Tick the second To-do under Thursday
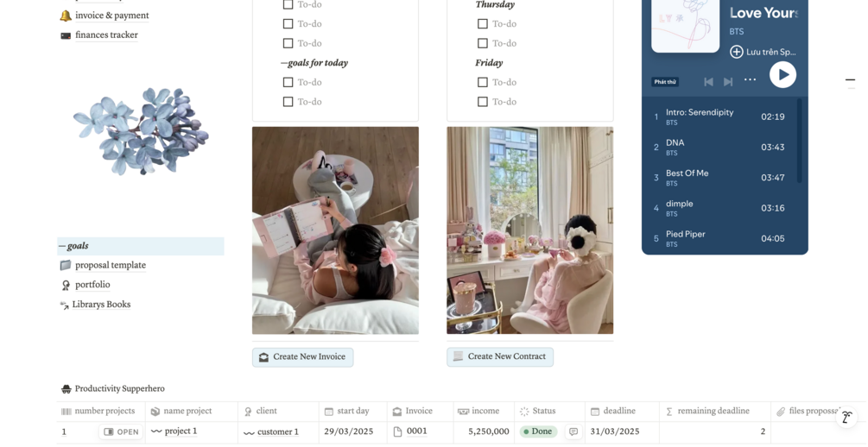Screen dimensions: 868x447 coord(483,43)
